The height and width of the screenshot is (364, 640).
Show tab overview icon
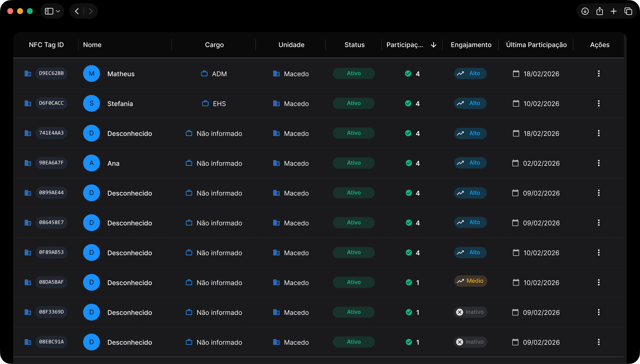coord(628,11)
